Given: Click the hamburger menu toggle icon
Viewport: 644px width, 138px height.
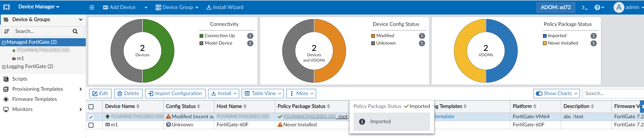Looking at the screenshot, I should [x=92, y=7].
